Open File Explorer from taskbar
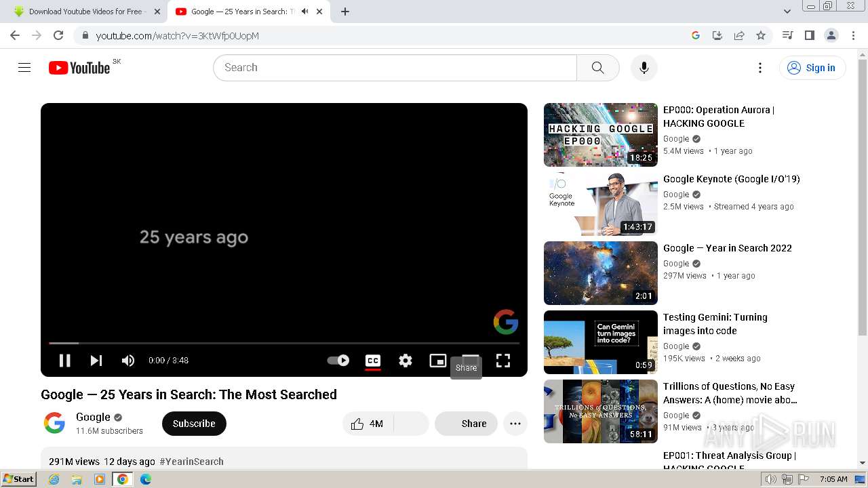Viewport: 868px width, 488px height. point(77,479)
